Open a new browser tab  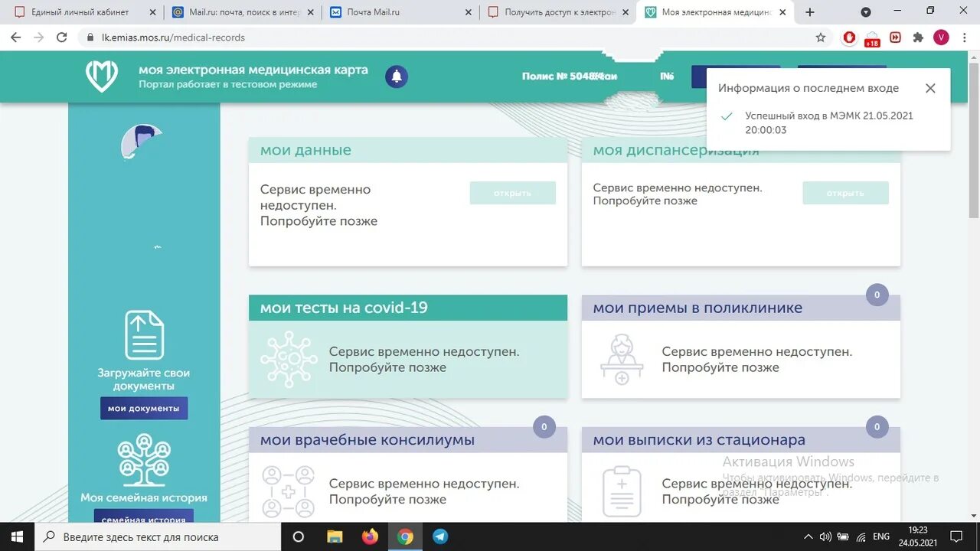pos(810,12)
